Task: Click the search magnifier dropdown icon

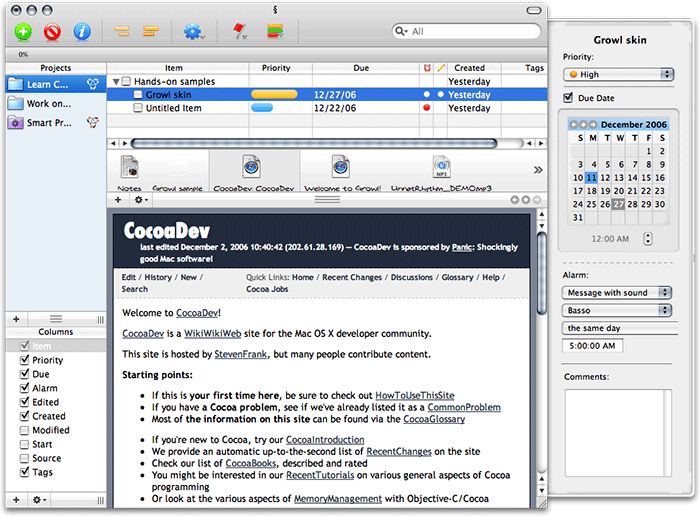Action: [401, 31]
